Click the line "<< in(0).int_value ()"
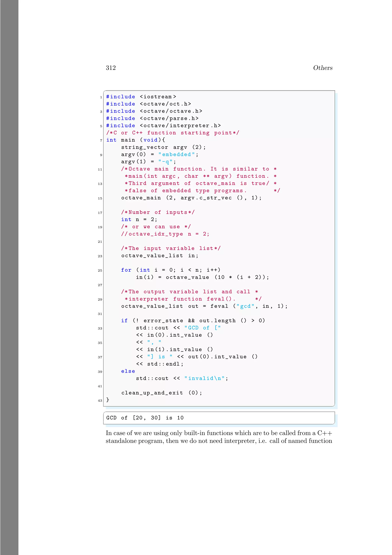392x555 pixels. (x=174, y=335)
